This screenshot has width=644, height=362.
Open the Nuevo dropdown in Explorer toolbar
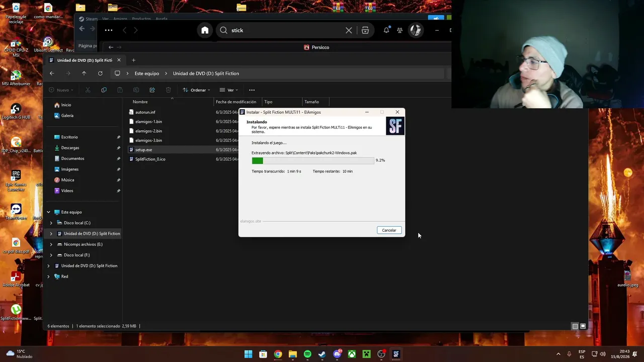click(61, 90)
